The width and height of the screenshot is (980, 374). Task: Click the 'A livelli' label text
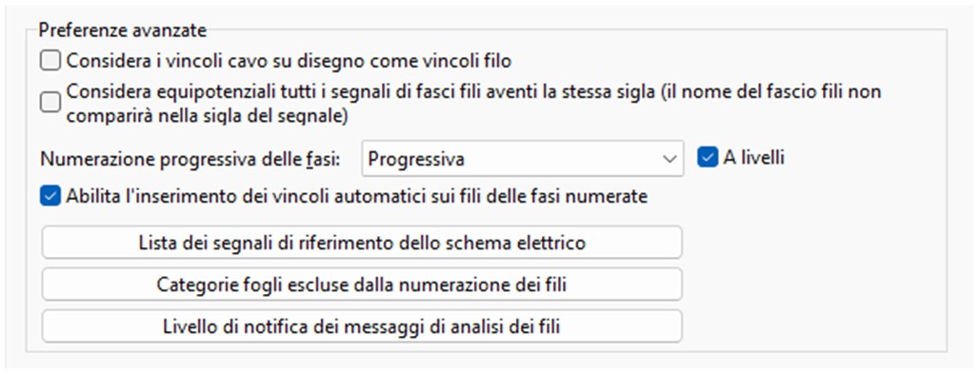pyautogui.click(x=753, y=158)
